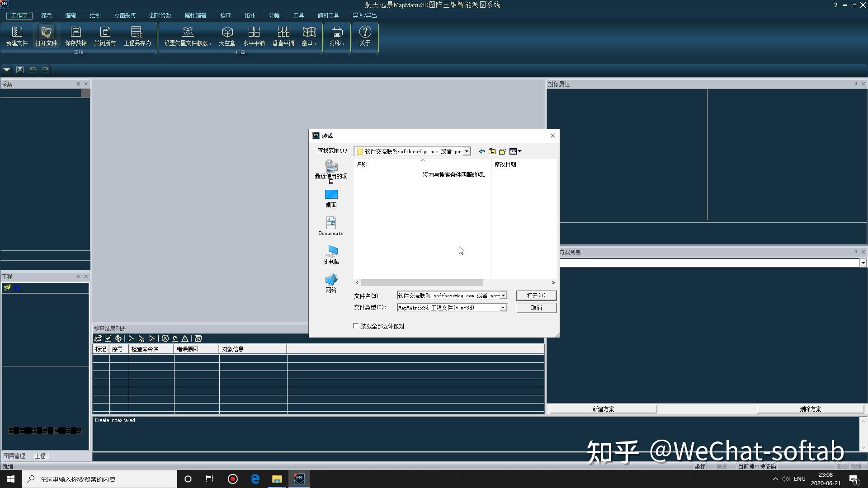Open the 设置矢量文件参数 vector settings tool
Screen dimensions: 868x488
click(x=188, y=36)
